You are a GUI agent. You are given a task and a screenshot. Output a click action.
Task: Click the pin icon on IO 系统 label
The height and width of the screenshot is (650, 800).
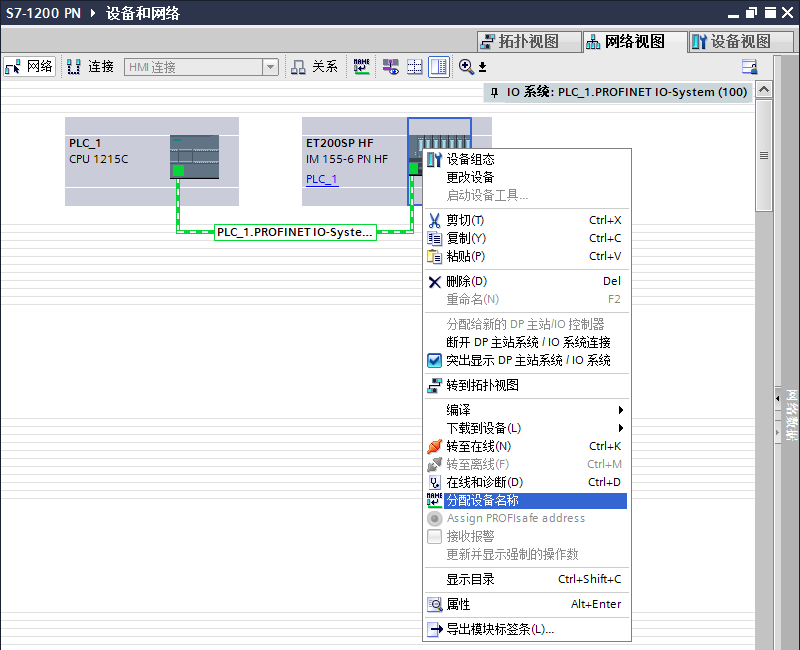[494, 92]
